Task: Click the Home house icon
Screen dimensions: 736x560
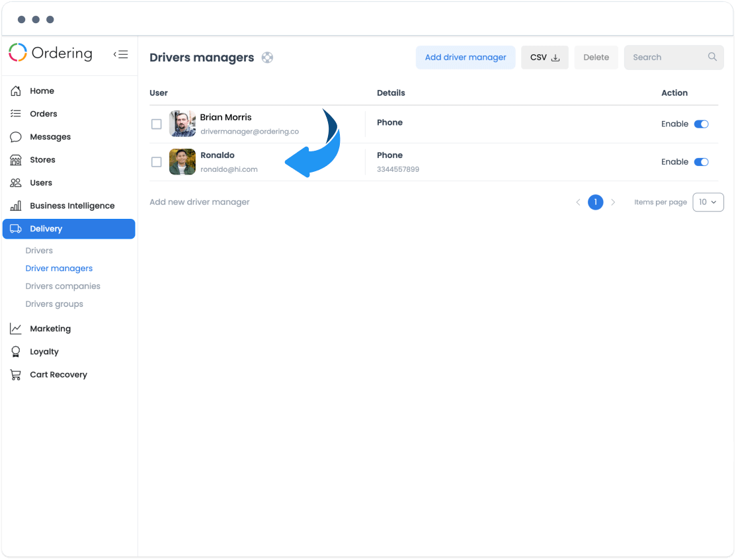Action: tap(16, 91)
